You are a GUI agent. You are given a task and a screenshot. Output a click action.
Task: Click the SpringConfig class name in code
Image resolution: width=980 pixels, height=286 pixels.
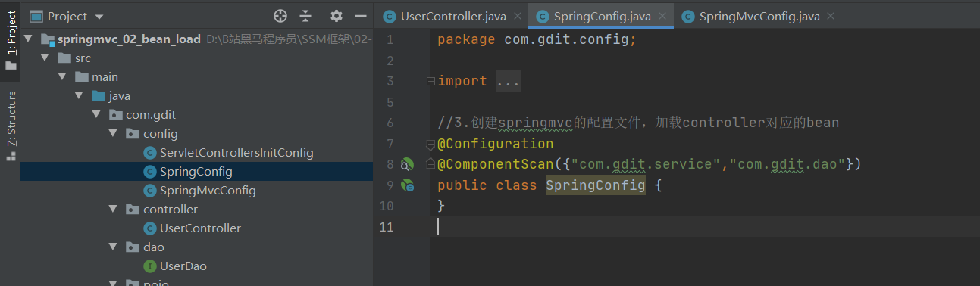tap(596, 185)
